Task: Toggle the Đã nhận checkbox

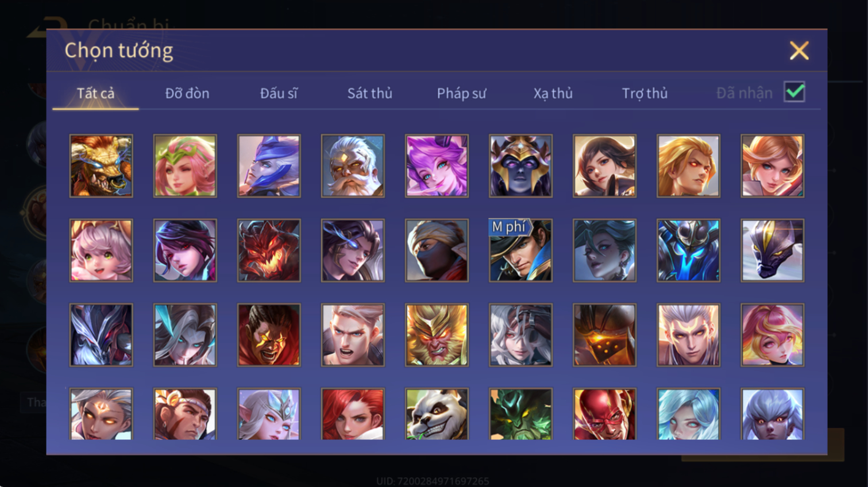Action: click(794, 92)
